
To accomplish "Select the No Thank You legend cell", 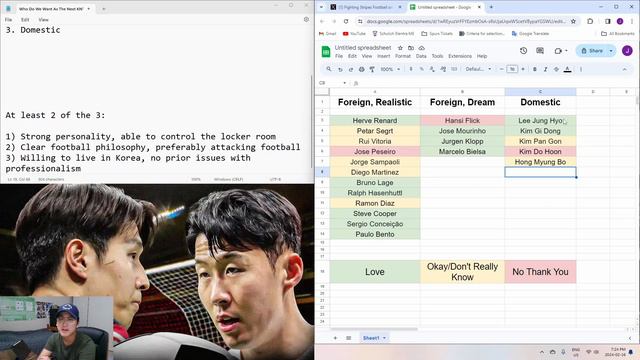I will click(540, 271).
